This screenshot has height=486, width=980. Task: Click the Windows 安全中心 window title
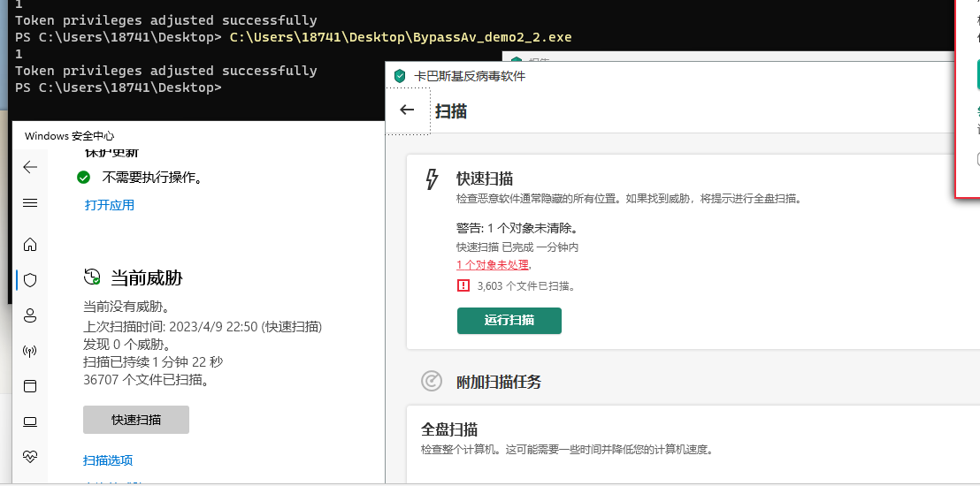(x=69, y=136)
